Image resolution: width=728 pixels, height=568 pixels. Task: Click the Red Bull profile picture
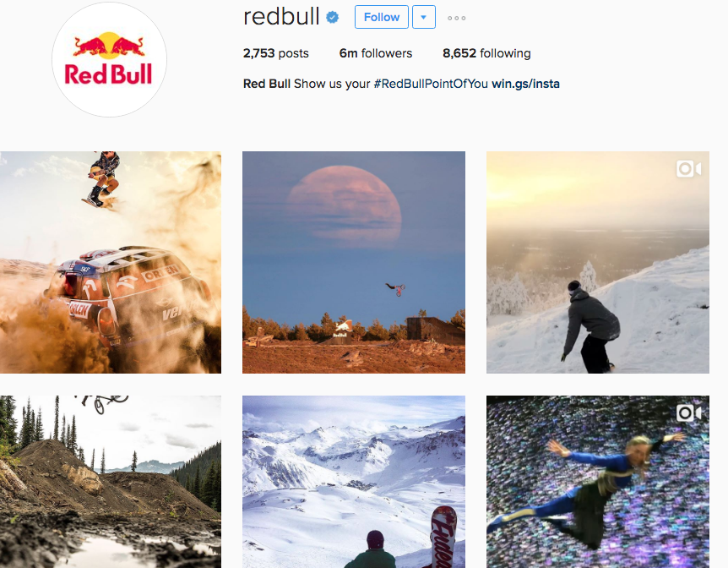109,59
